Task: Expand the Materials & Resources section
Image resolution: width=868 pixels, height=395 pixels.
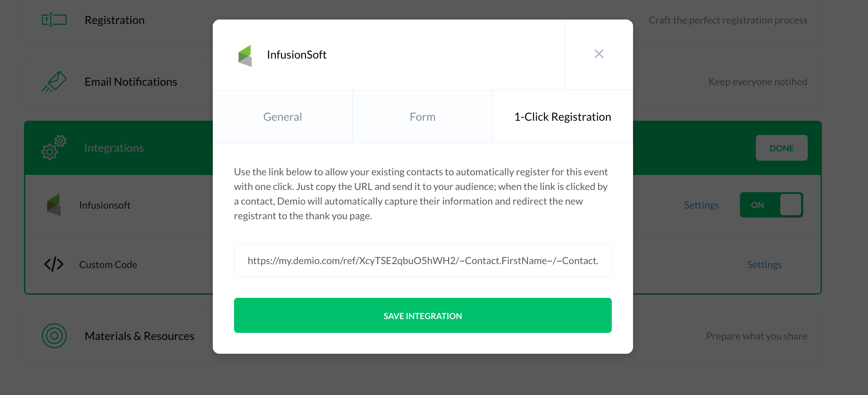Action: (139, 336)
